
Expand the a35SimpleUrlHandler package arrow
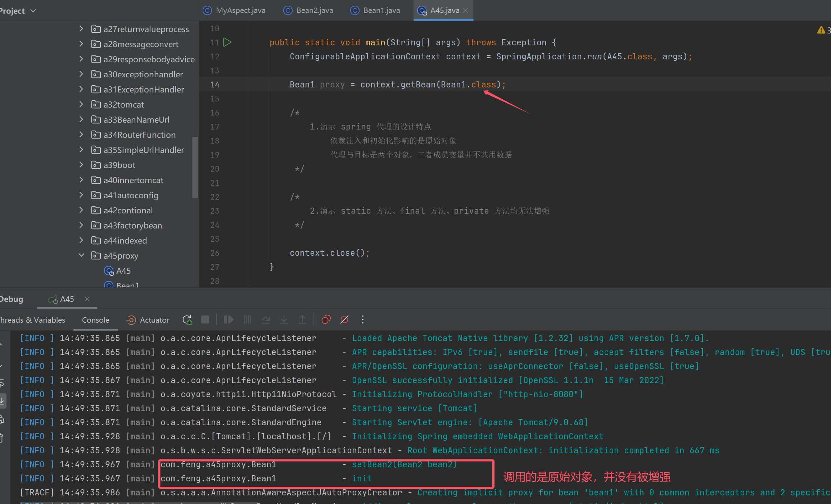pos(81,150)
